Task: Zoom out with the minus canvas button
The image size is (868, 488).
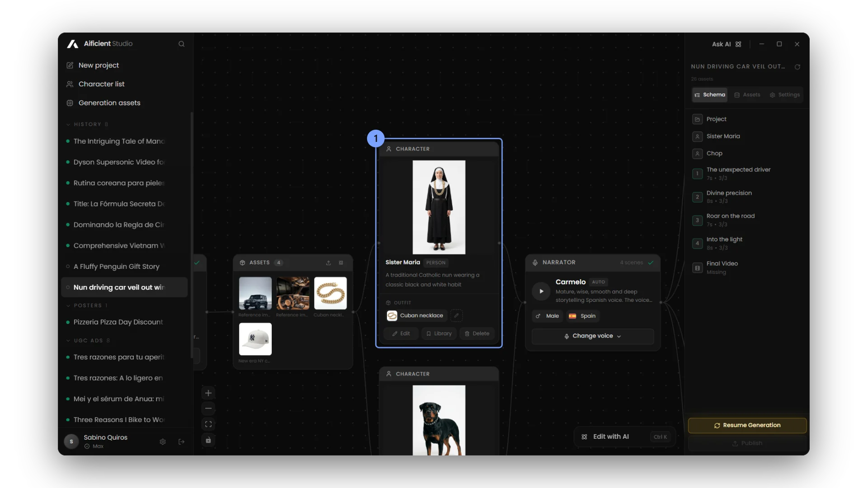Action: (208, 408)
